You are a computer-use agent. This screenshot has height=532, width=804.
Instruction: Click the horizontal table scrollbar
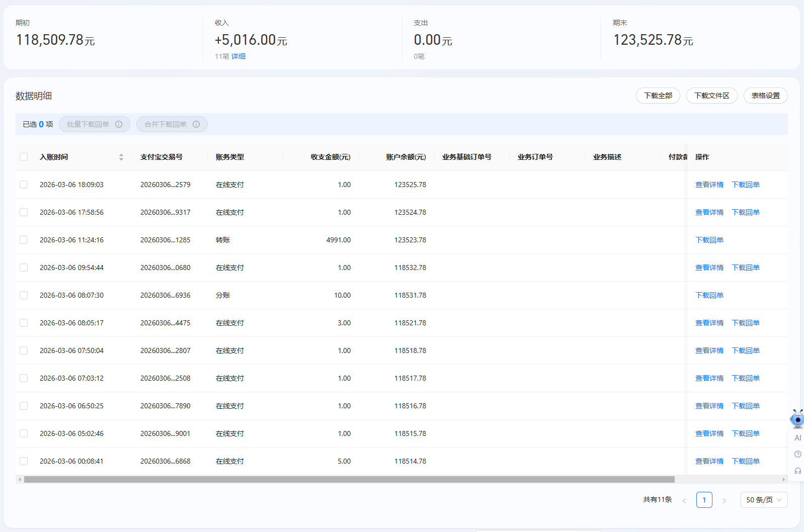click(349, 480)
